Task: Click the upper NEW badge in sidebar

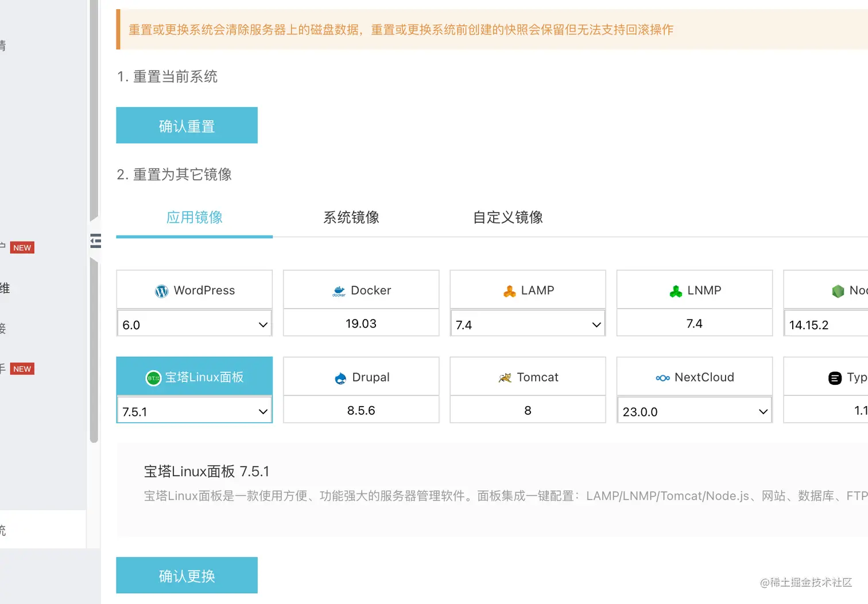Action: click(22, 248)
